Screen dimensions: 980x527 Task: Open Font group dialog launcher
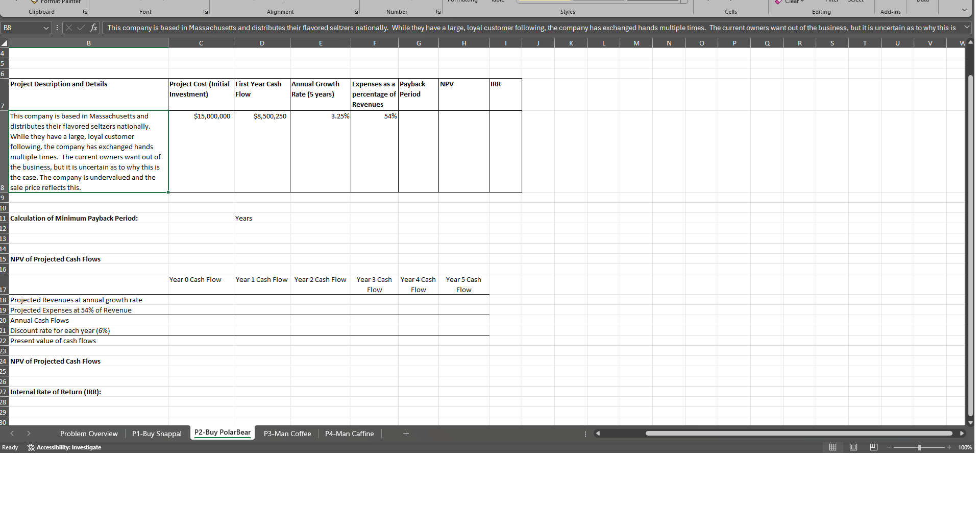(206, 12)
